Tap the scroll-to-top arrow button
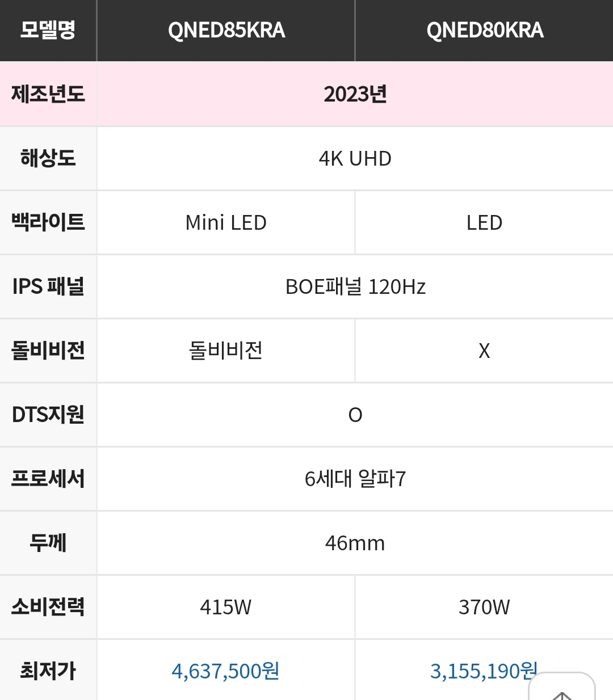The height and width of the screenshot is (700, 613). point(562,688)
